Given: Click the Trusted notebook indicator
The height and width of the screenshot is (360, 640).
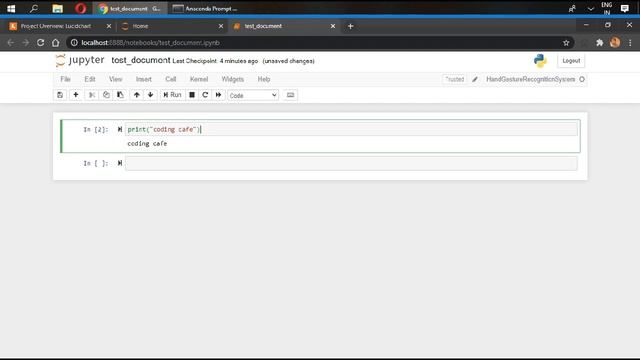Looking at the screenshot, I should click(454, 79).
